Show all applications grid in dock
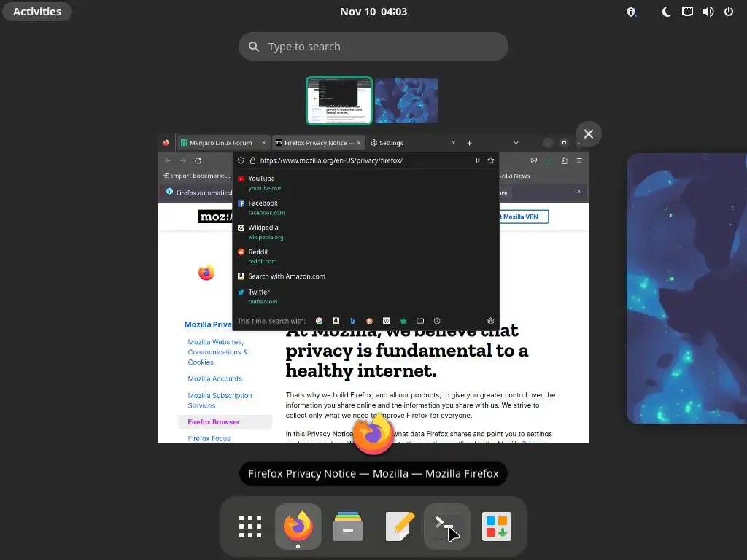747x560 pixels. coord(250,526)
